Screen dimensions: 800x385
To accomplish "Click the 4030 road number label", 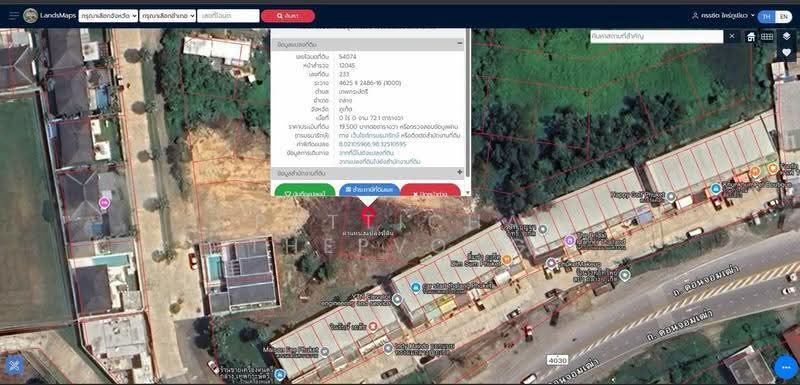I will click(x=557, y=360).
